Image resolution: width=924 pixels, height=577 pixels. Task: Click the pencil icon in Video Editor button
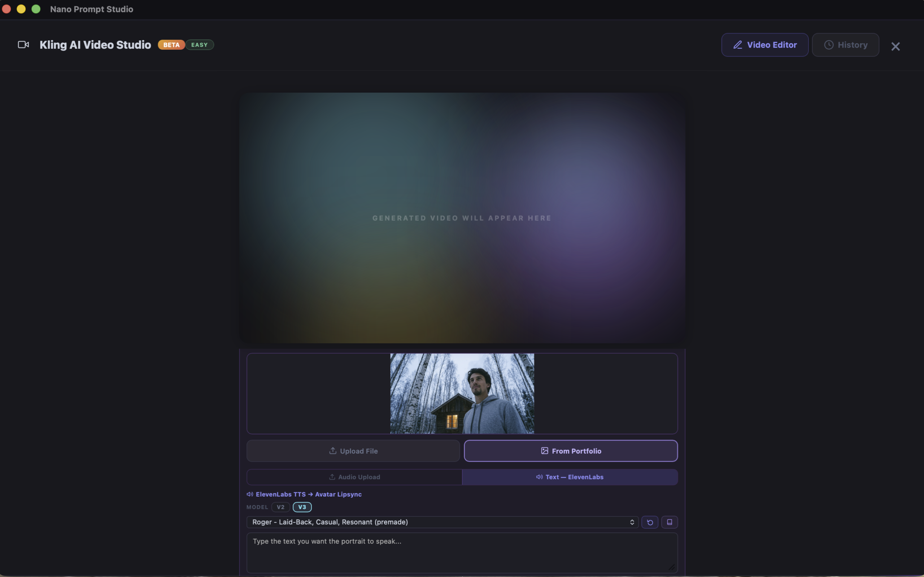click(x=738, y=45)
